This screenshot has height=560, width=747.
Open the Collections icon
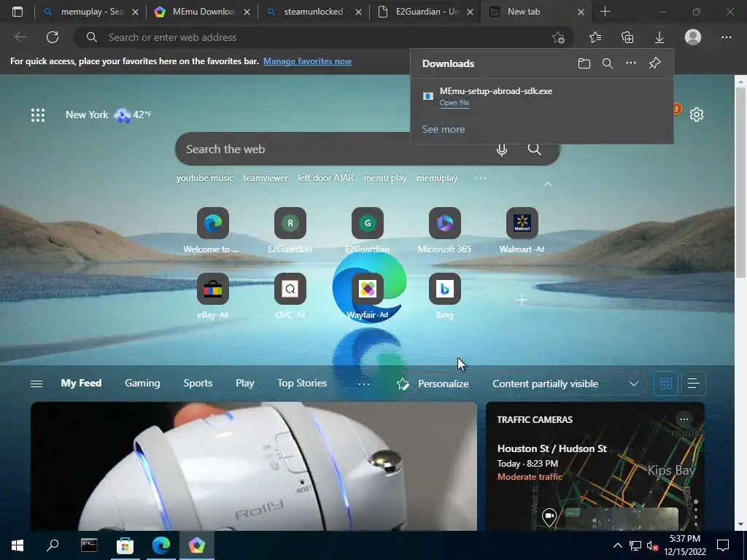pos(627,37)
